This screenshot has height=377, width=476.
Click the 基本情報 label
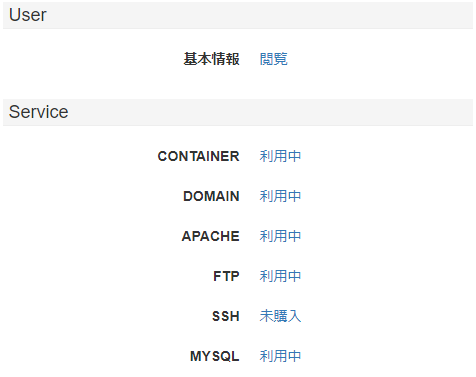211,59
